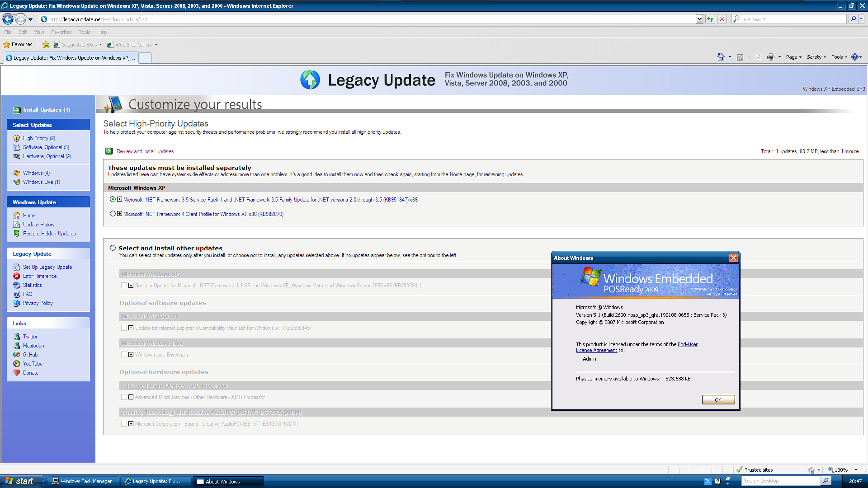Open the Home icon in IE command bar
Image resolution: width=868 pixels, height=488 pixels.
coord(721,57)
